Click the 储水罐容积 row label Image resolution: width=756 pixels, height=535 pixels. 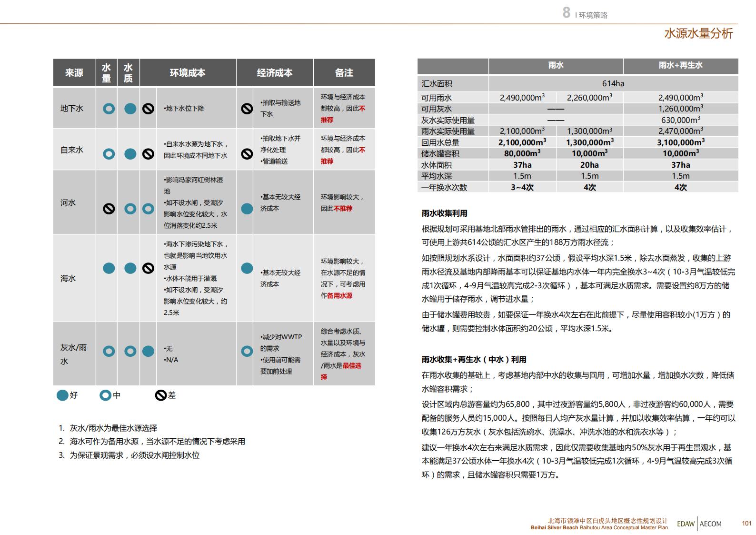[x=440, y=153]
